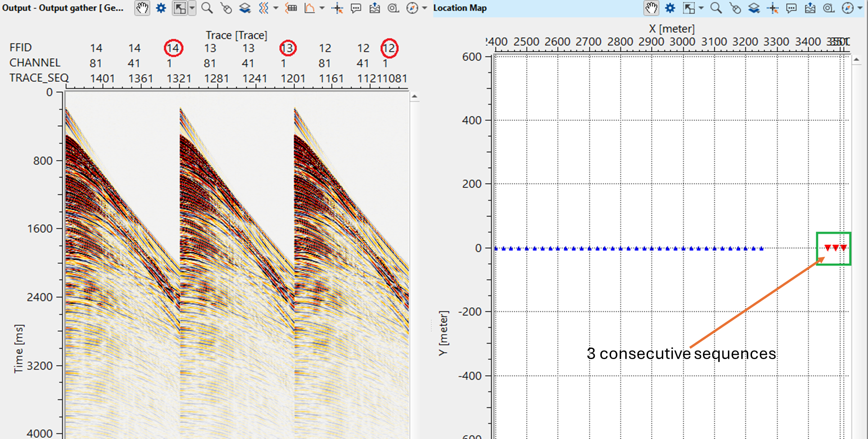Image resolution: width=868 pixels, height=439 pixels.
Task: Activate pan hand tool in Location Map
Action: tap(651, 8)
